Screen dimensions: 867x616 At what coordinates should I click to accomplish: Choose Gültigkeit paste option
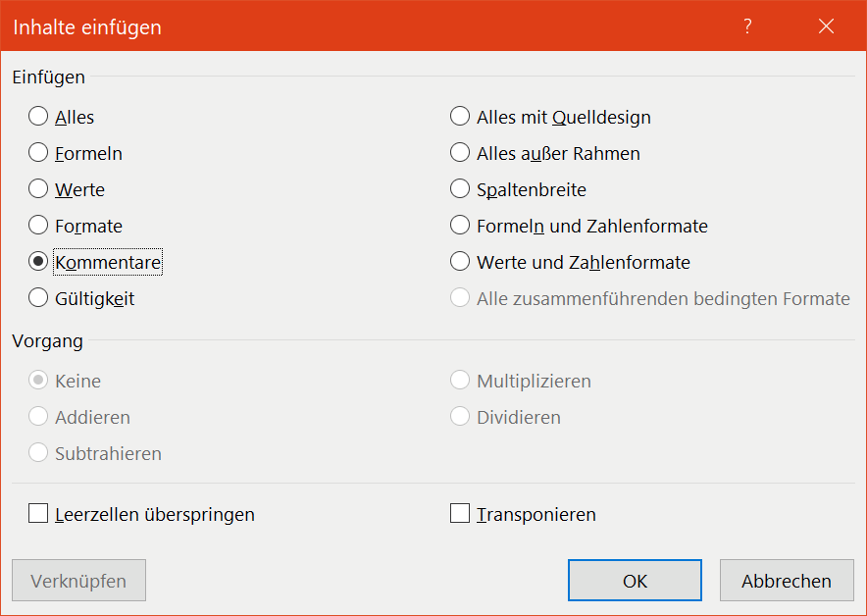pos(38,298)
